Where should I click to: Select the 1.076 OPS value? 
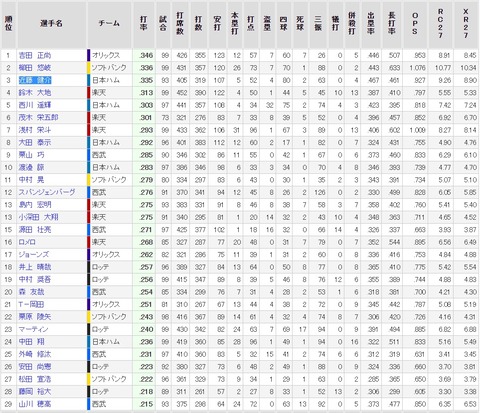pos(417,68)
